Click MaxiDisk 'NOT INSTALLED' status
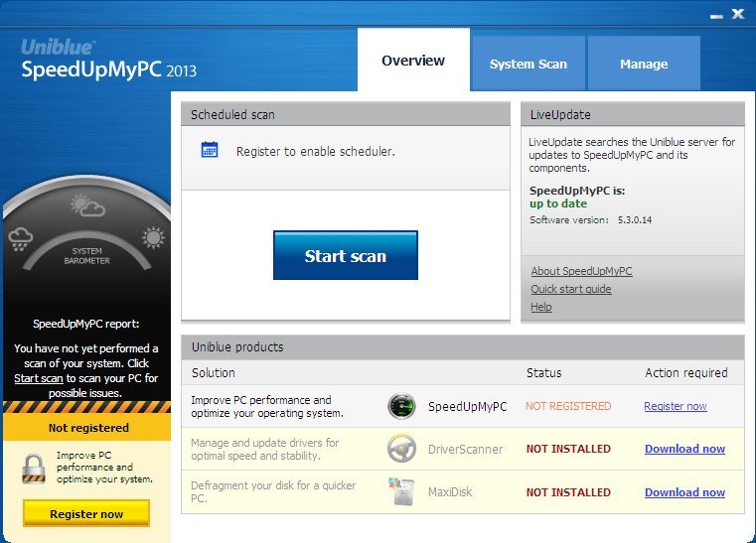This screenshot has width=756, height=543. [568, 492]
